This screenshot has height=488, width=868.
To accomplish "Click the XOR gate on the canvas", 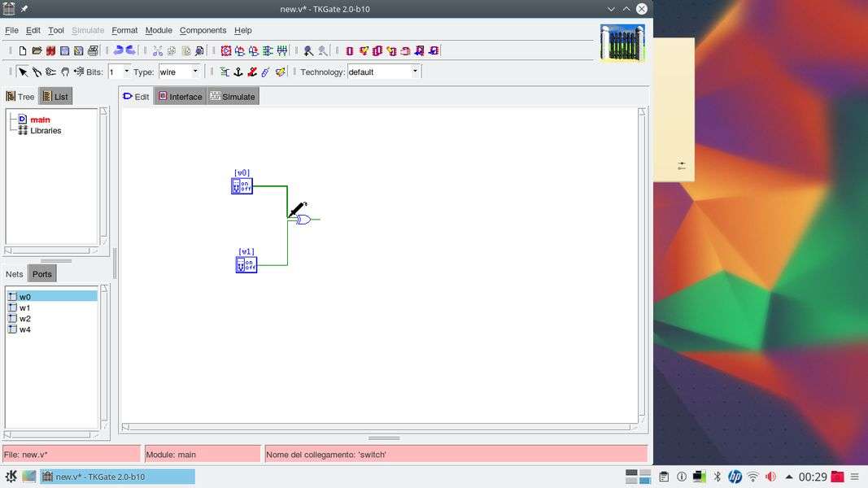I will point(303,220).
